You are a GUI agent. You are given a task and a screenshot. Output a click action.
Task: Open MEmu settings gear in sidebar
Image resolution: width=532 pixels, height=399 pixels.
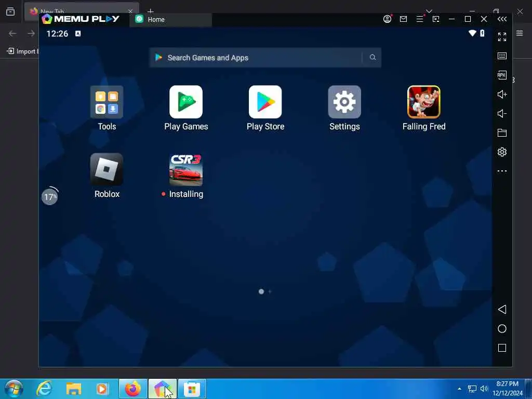pos(502,152)
